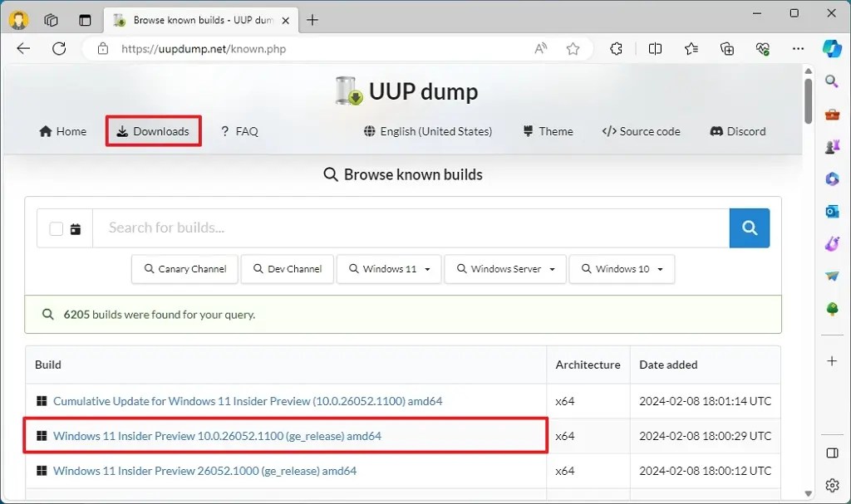Open a new tab with the plus button

(x=312, y=20)
